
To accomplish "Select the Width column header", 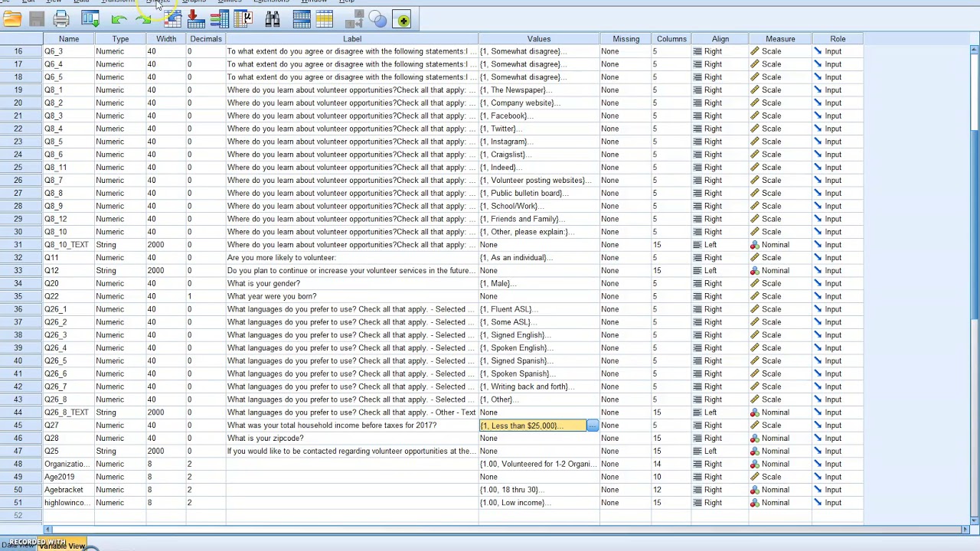I will pos(166,38).
